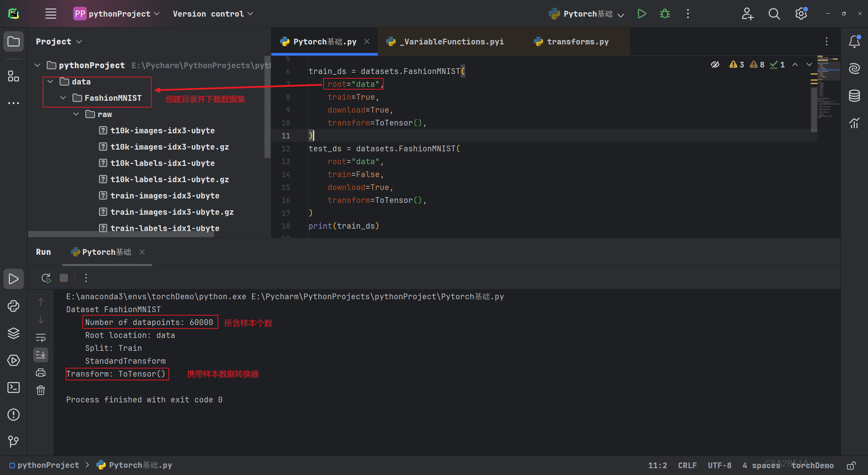The width and height of the screenshot is (868, 475).
Task: Open AI Assistant spiral icon
Action: click(854, 69)
